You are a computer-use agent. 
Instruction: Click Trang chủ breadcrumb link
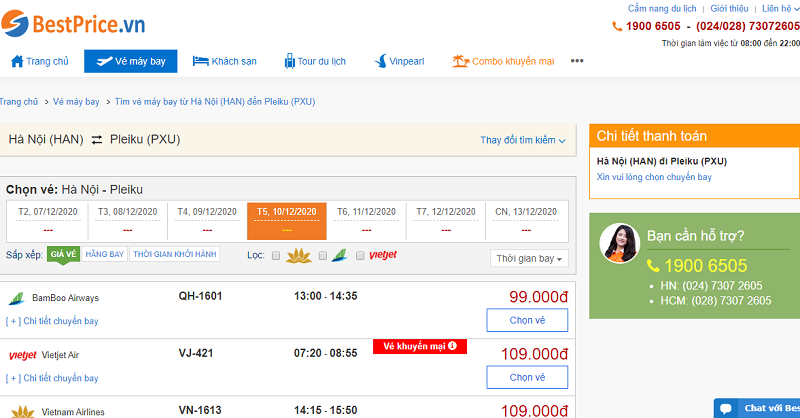19,102
